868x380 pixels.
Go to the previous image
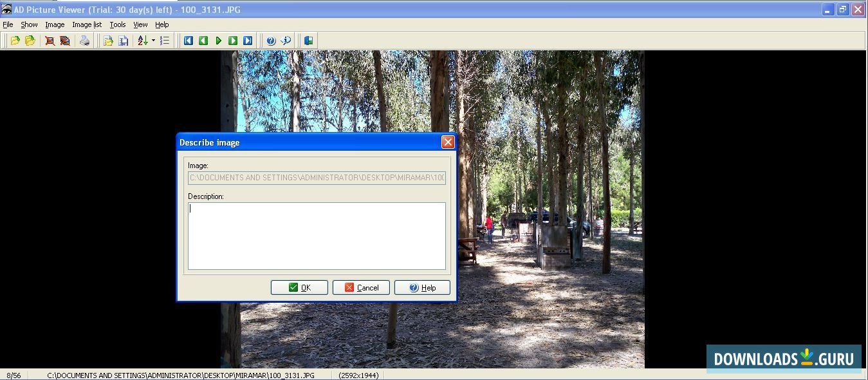point(203,41)
